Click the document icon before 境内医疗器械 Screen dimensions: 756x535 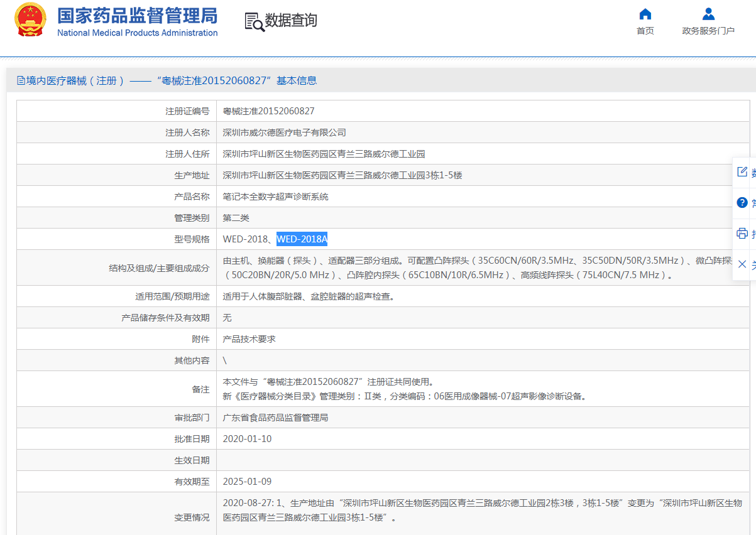coord(21,80)
